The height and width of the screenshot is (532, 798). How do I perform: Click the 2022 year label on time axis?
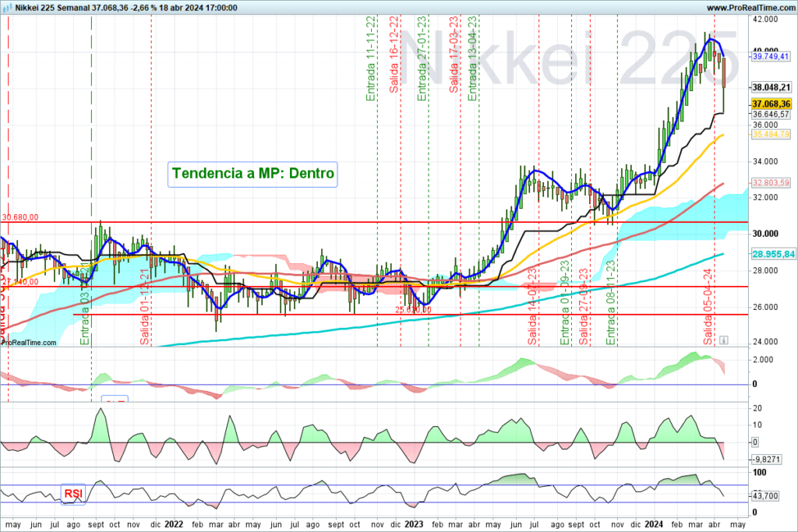[174, 524]
